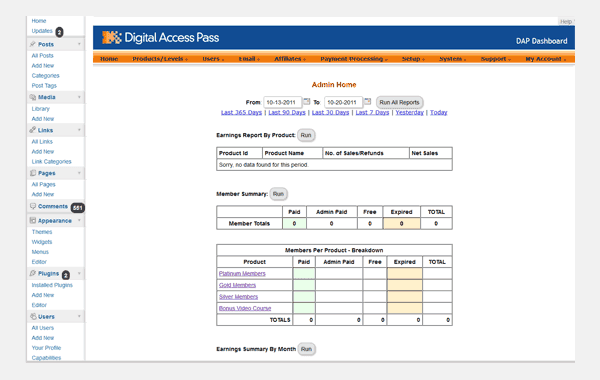Click the DAP Dashboard header text
600x380 pixels.
coord(541,41)
